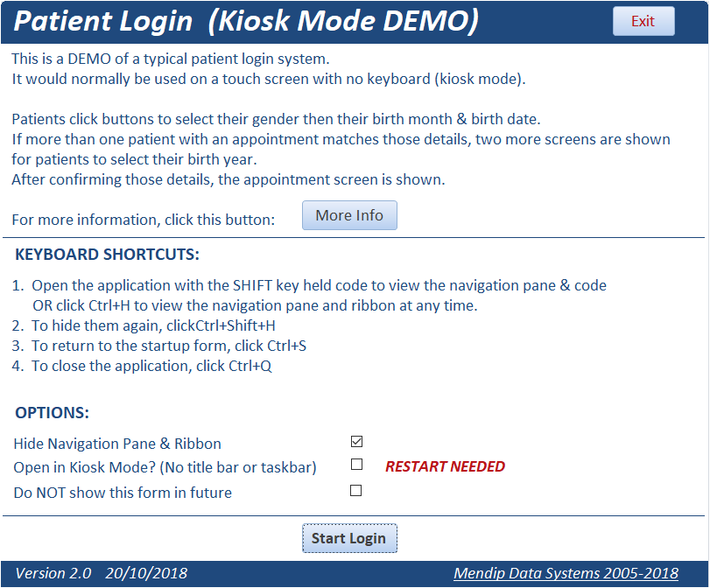Click 'Patients click buttons to select their gender' line
Screen dimensions: 710x588
[x=277, y=119]
